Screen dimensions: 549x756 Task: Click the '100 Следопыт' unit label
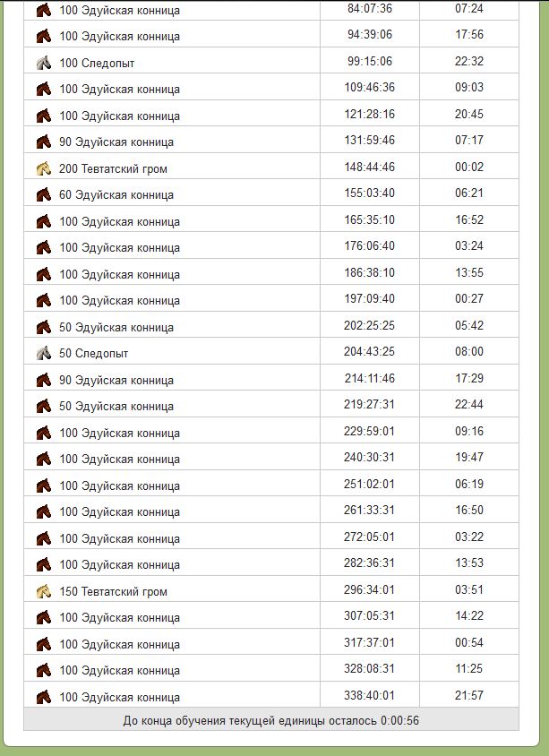pyautogui.click(x=97, y=63)
